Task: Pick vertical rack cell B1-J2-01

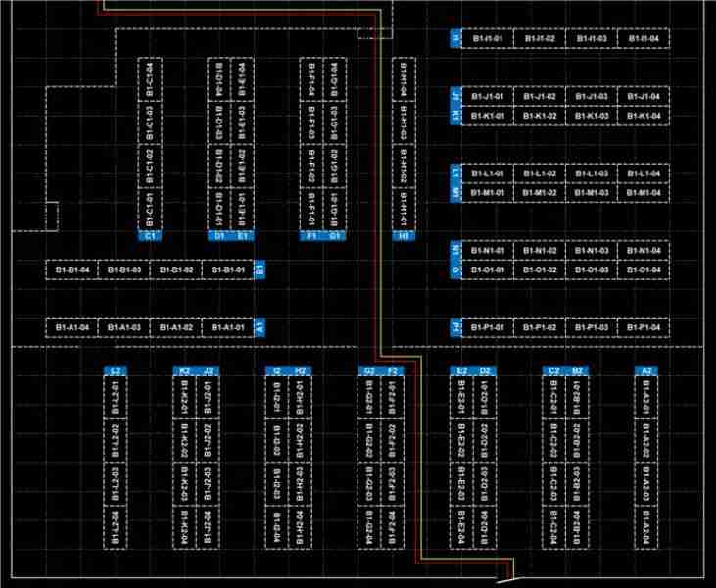Action: [209, 398]
